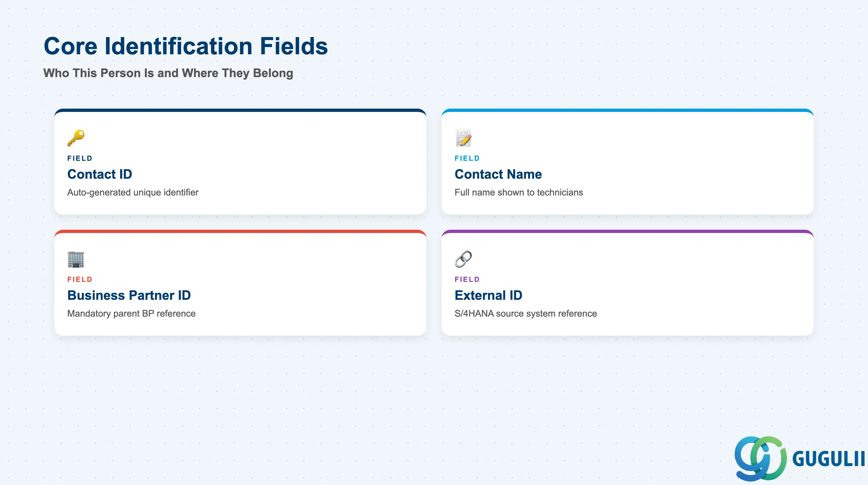Viewport: 868px width, 485px height.
Task: Click the dark blue card top bar
Action: pyautogui.click(x=240, y=110)
